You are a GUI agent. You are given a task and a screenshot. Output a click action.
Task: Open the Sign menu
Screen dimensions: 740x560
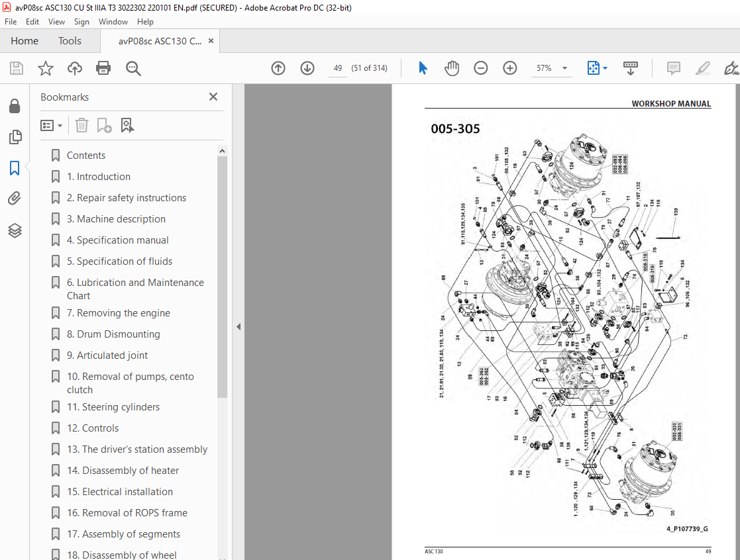point(81,22)
